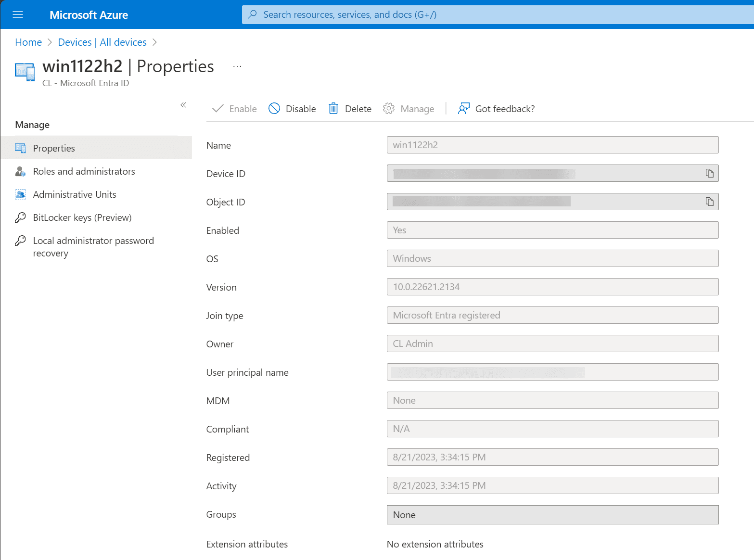Viewport: 754px width, 560px height.
Task: Click the Version field 10.0.22621.2134
Action: (x=552, y=287)
